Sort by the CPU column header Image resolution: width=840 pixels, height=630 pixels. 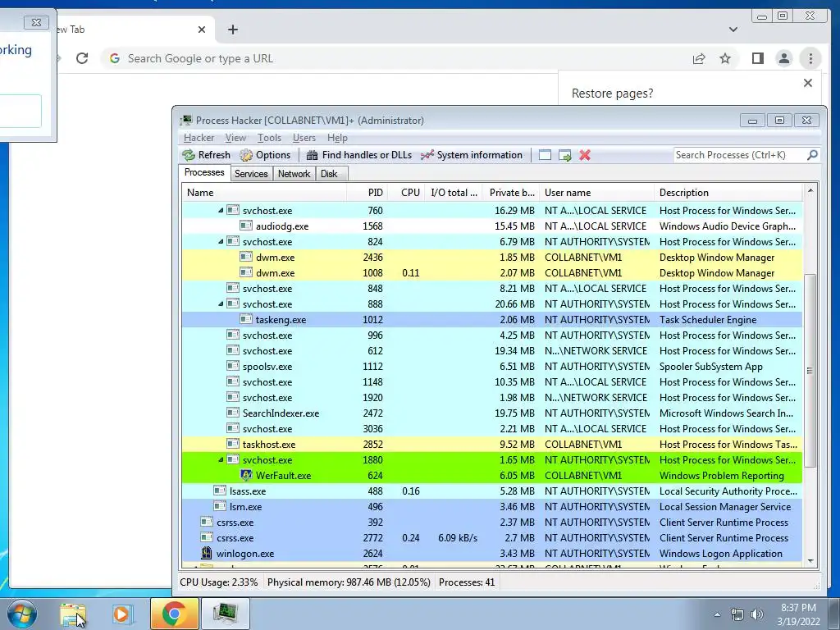(x=407, y=192)
